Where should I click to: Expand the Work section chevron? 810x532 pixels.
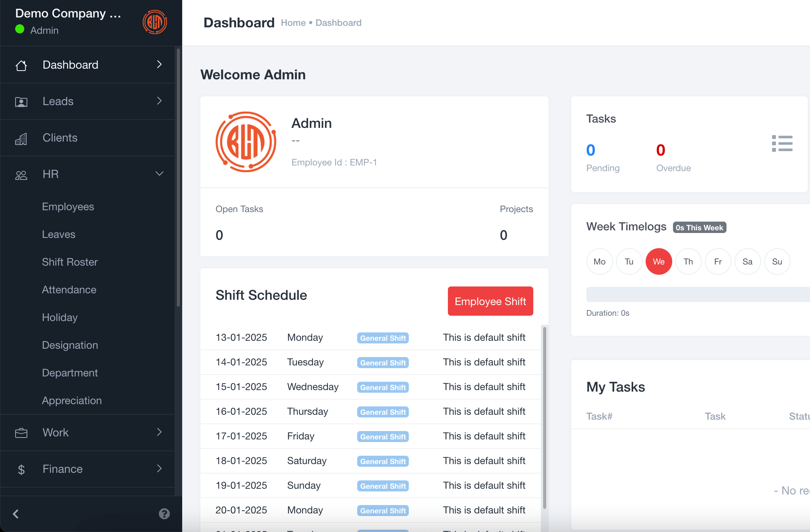pos(159,432)
